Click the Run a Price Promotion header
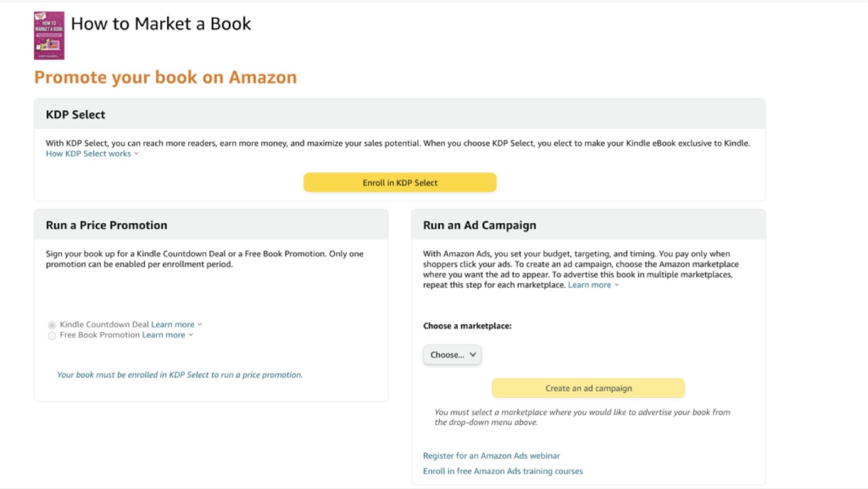 click(x=106, y=224)
